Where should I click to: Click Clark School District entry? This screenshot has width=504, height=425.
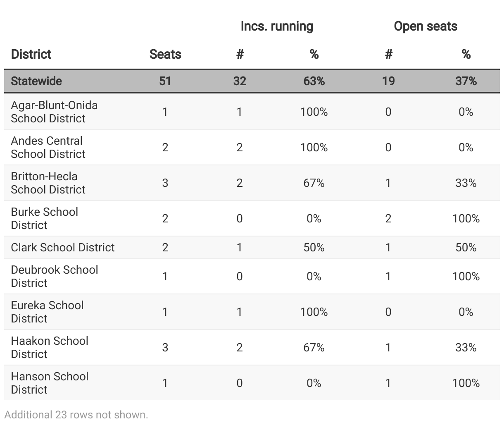pyautogui.click(x=63, y=248)
